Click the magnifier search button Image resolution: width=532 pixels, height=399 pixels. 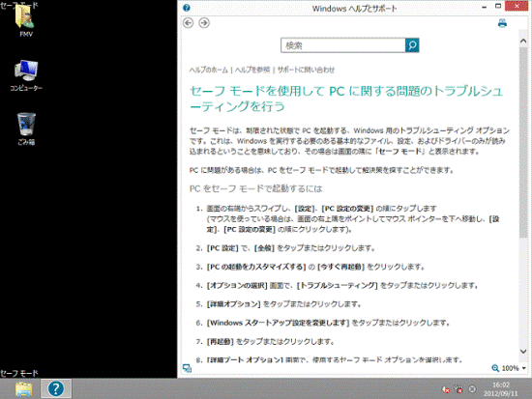(412, 45)
